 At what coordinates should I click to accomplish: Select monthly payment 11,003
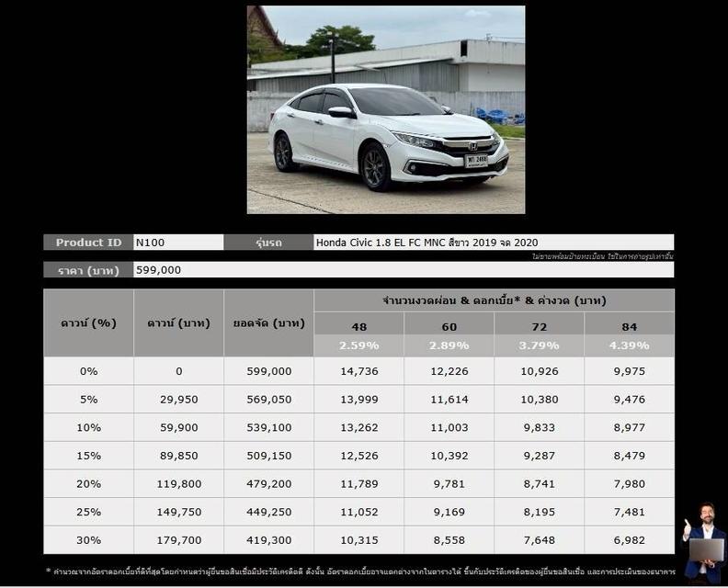(449, 427)
